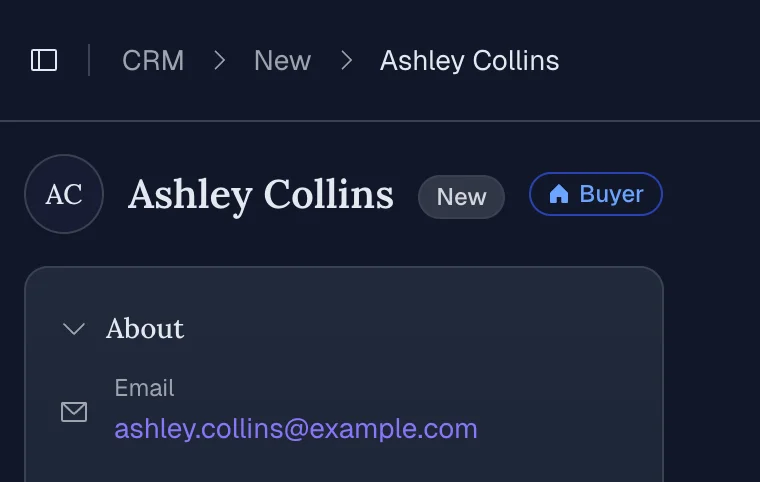760x482 pixels.
Task: Click the AC avatar circle
Action: click(64, 194)
